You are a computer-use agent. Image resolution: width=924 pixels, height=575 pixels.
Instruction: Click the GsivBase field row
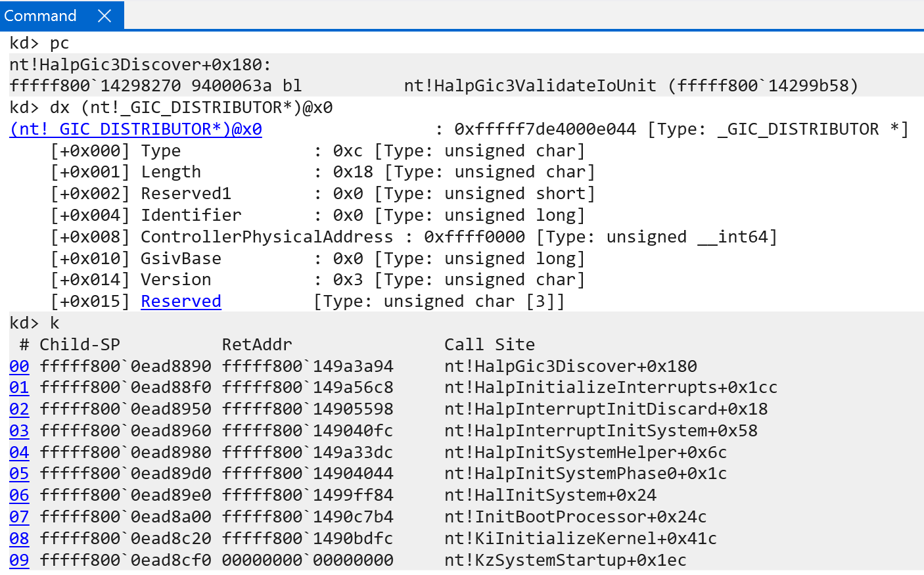tap(181, 259)
